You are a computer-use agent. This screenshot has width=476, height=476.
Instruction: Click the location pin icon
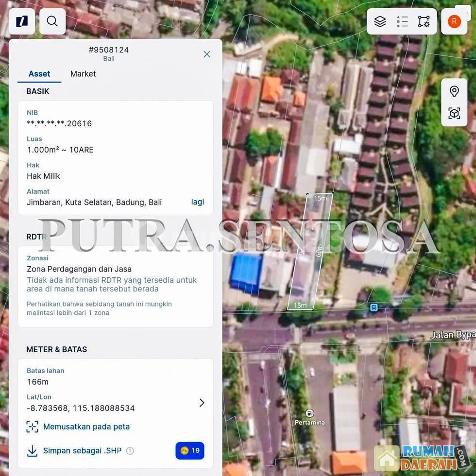tap(454, 91)
